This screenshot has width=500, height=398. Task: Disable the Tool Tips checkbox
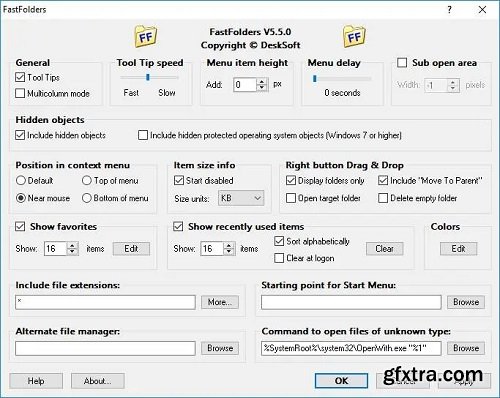pyautogui.click(x=20, y=77)
